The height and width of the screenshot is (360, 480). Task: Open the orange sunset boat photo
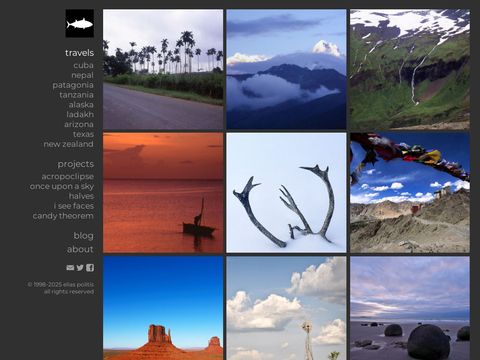click(163, 193)
